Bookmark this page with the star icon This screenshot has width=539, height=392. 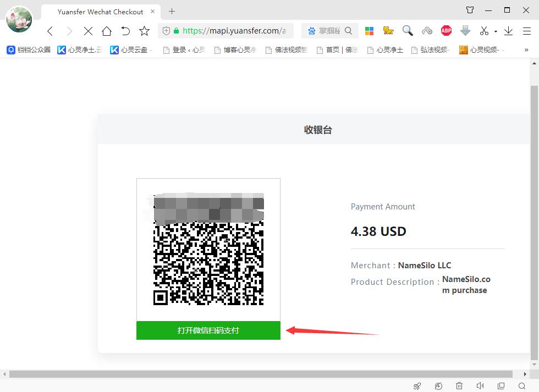[144, 31]
